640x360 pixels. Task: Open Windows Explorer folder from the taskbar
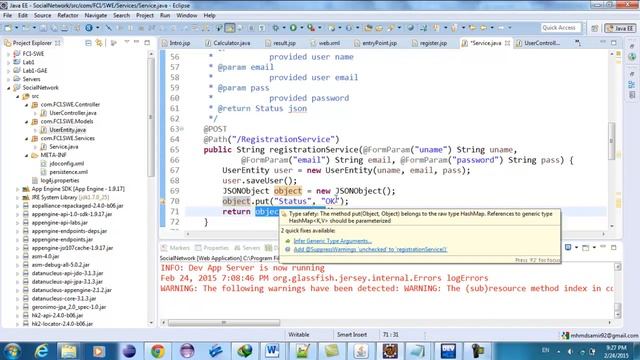69,351
